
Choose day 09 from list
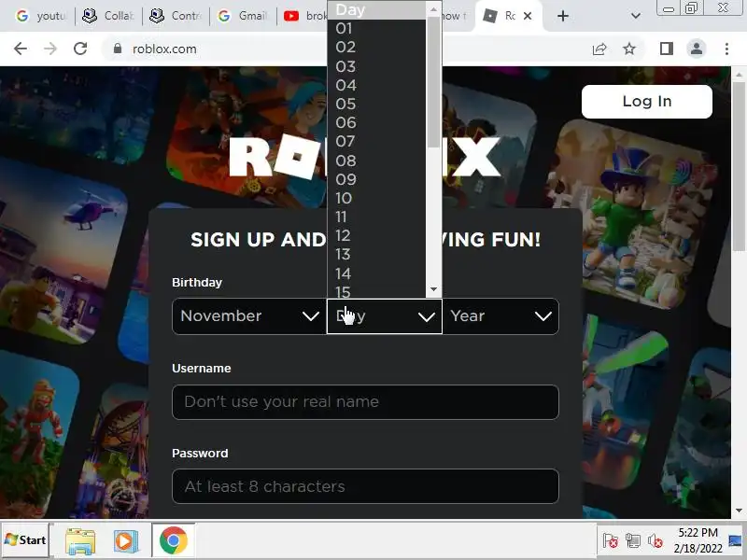pyautogui.click(x=376, y=179)
